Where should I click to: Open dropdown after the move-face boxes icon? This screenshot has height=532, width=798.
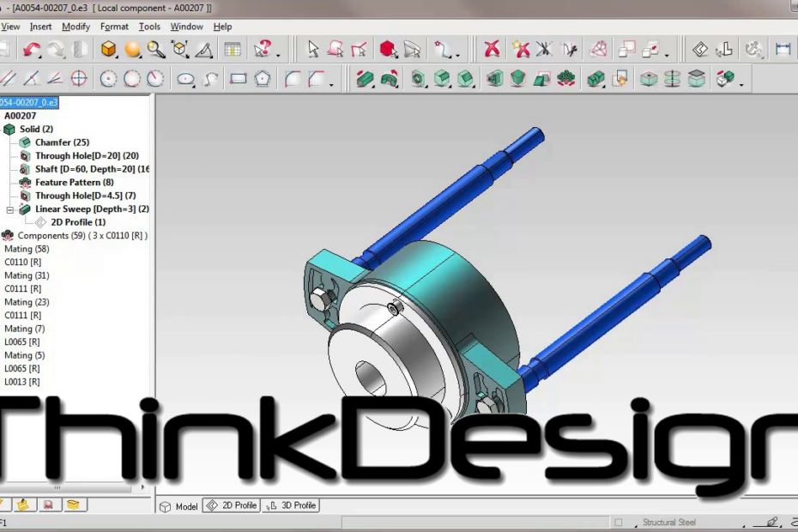pyautogui.click(x=666, y=54)
